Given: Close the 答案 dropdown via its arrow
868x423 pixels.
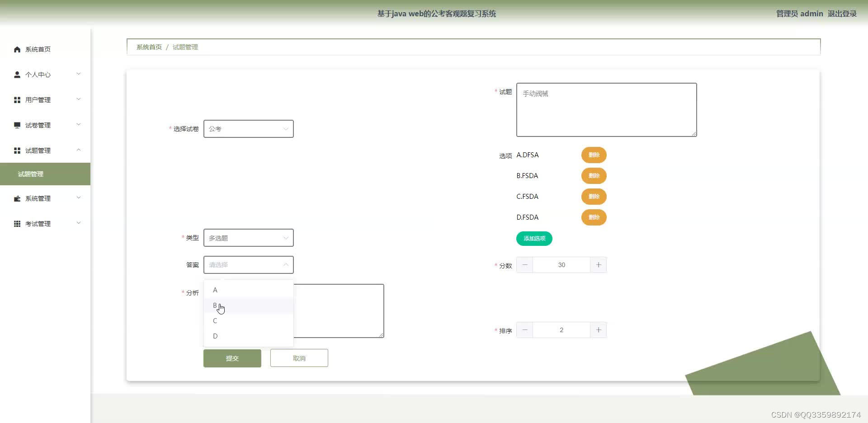Looking at the screenshot, I should pos(286,265).
